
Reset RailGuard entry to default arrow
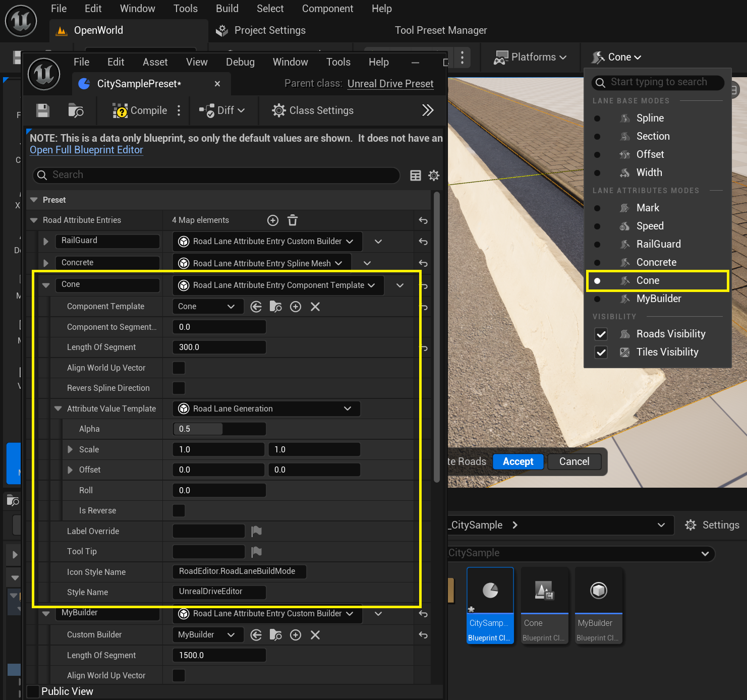[x=423, y=242]
